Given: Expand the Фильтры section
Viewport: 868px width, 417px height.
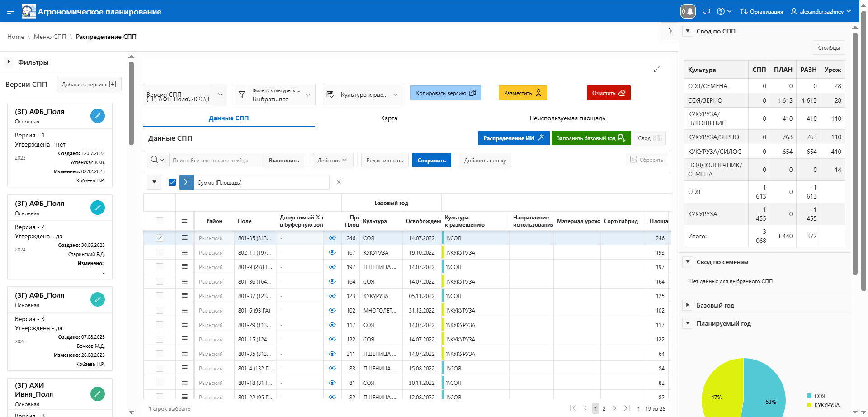Looking at the screenshot, I should [x=9, y=62].
